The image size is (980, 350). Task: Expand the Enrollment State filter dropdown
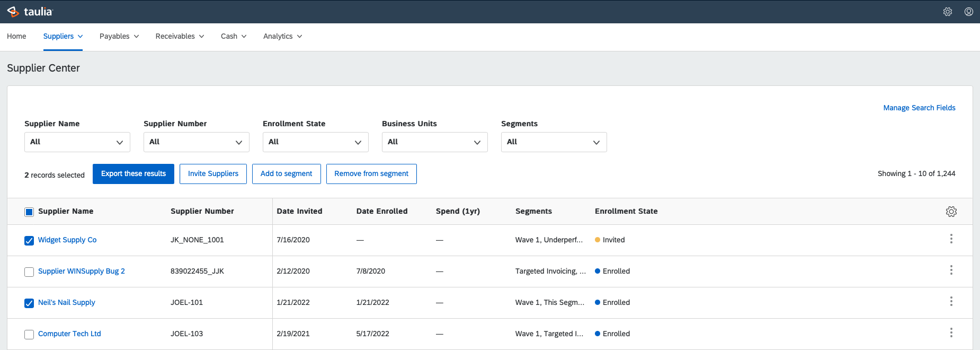[x=316, y=142]
